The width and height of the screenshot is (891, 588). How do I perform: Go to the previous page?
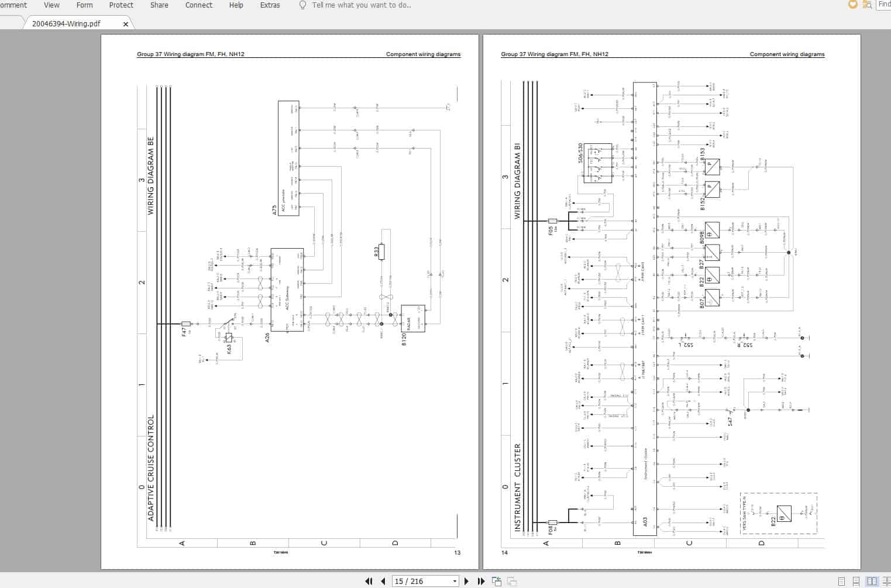pyautogui.click(x=383, y=581)
